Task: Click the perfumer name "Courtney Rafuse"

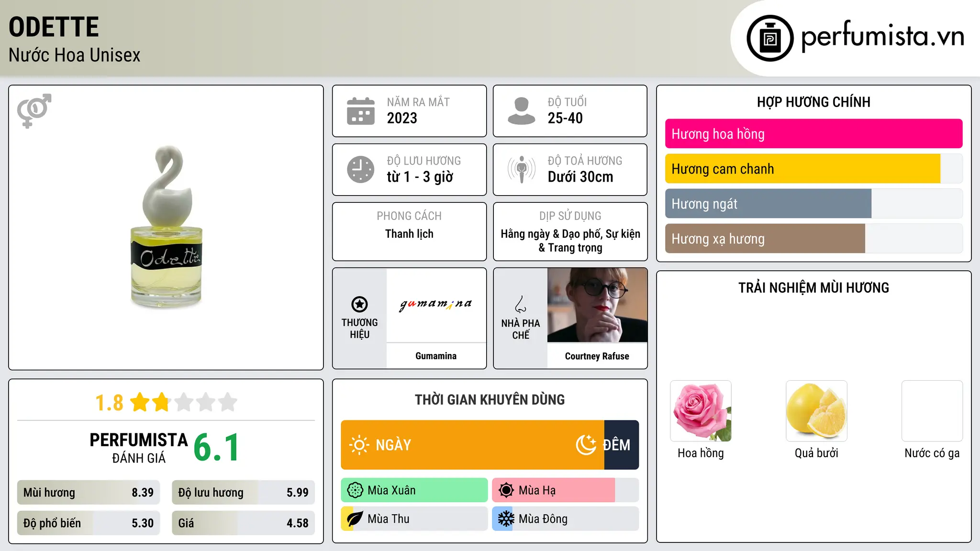Action: [x=597, y=356]
